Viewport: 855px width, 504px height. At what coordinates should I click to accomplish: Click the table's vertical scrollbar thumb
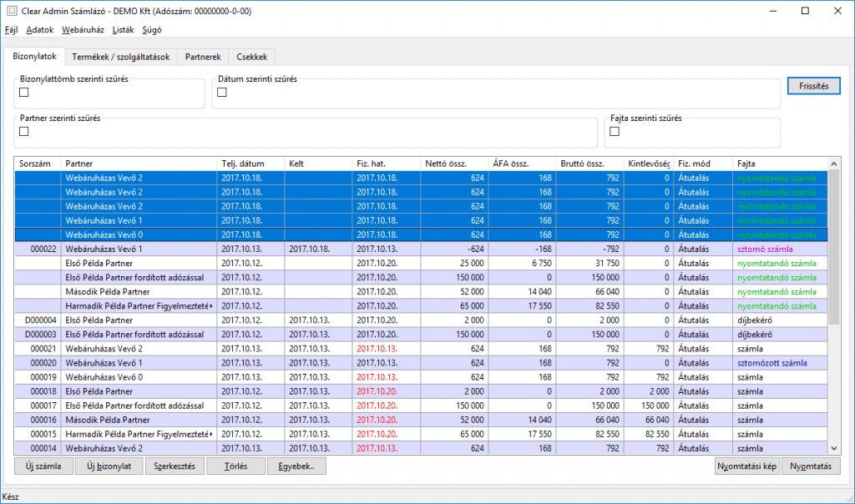[x=834, y=247]
